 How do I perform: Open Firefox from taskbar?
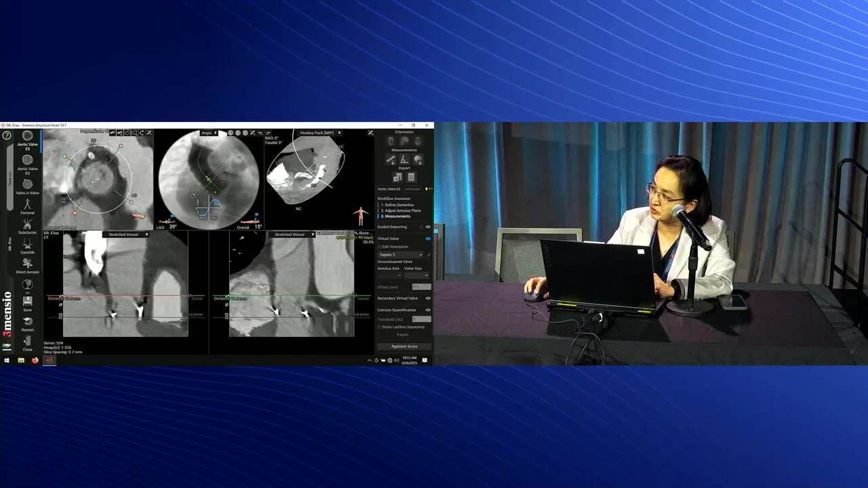35,361
